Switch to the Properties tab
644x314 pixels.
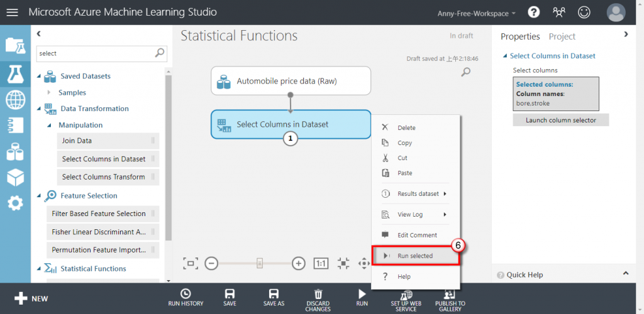520,36
